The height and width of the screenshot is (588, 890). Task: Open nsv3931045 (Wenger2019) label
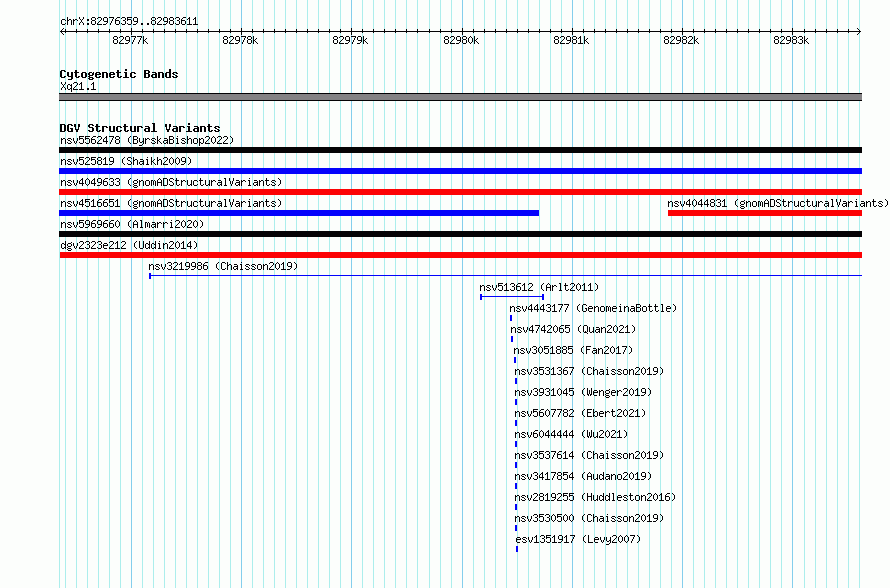pos(583,392)
